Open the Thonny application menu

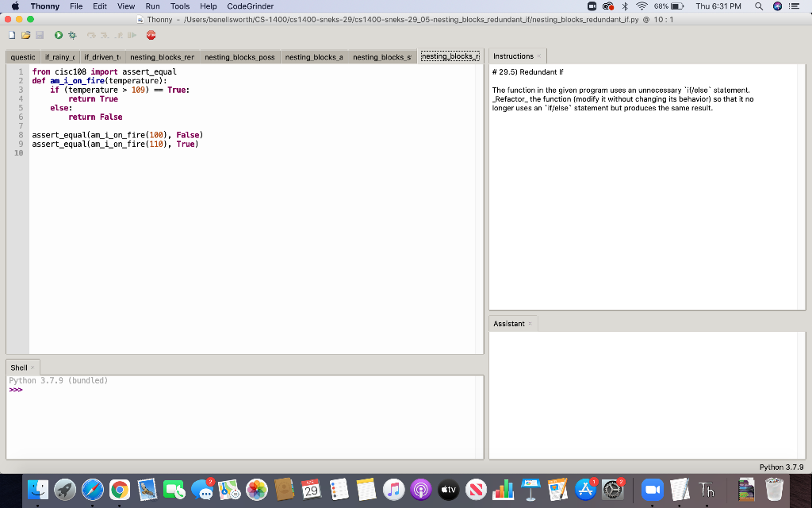point(45,6)
